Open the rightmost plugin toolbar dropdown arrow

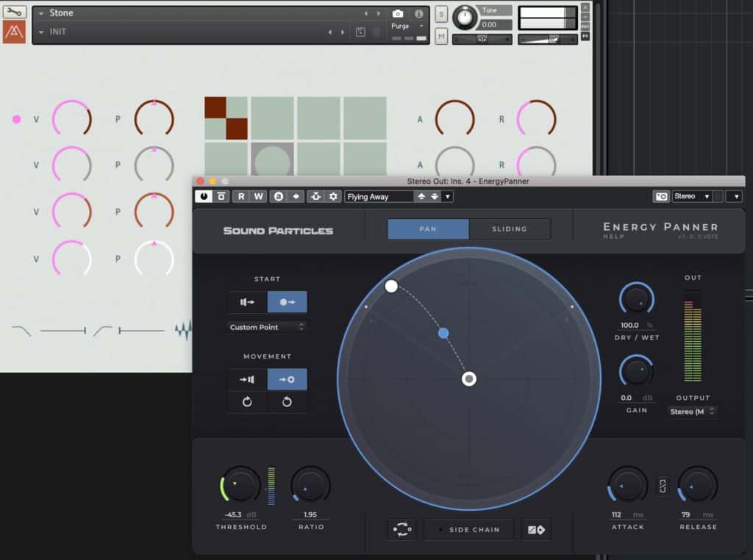click(x=736, y=196)
